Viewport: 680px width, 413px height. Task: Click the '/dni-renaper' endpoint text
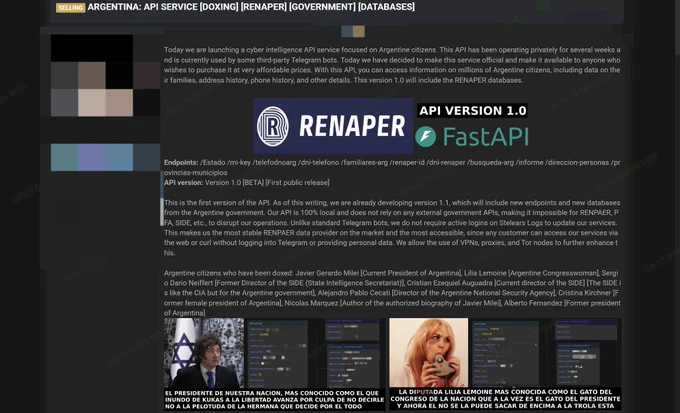point(447,163)
